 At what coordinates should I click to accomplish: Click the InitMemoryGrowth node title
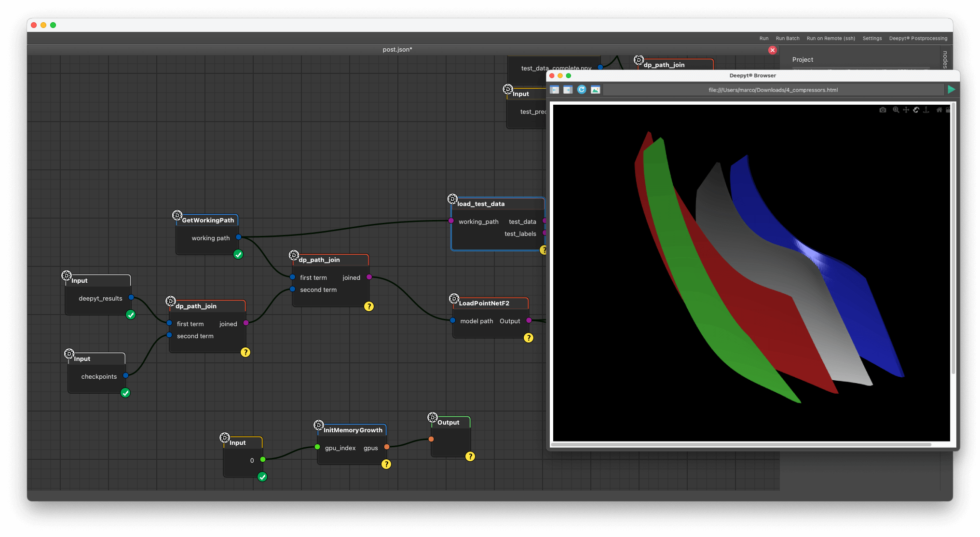(353, 430)
